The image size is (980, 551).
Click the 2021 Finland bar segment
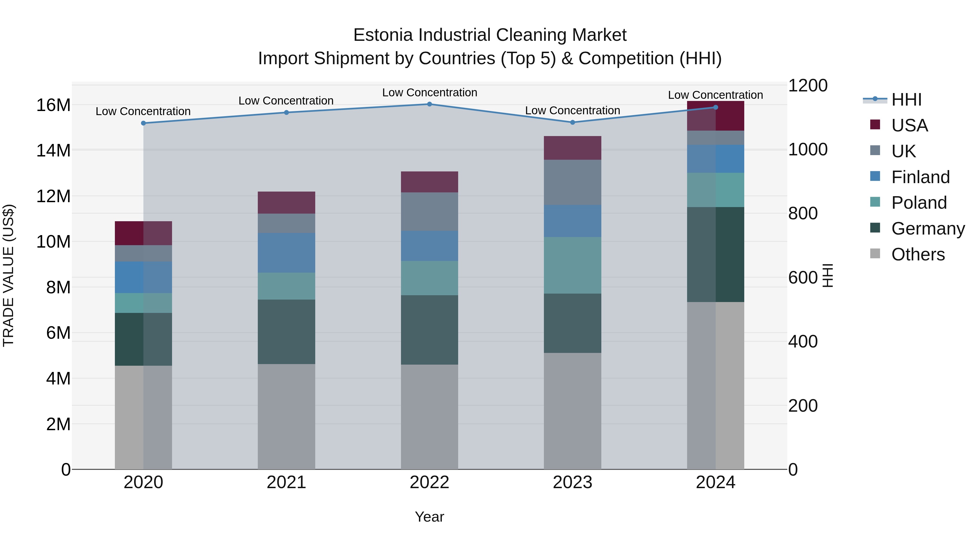click(286, 253)
